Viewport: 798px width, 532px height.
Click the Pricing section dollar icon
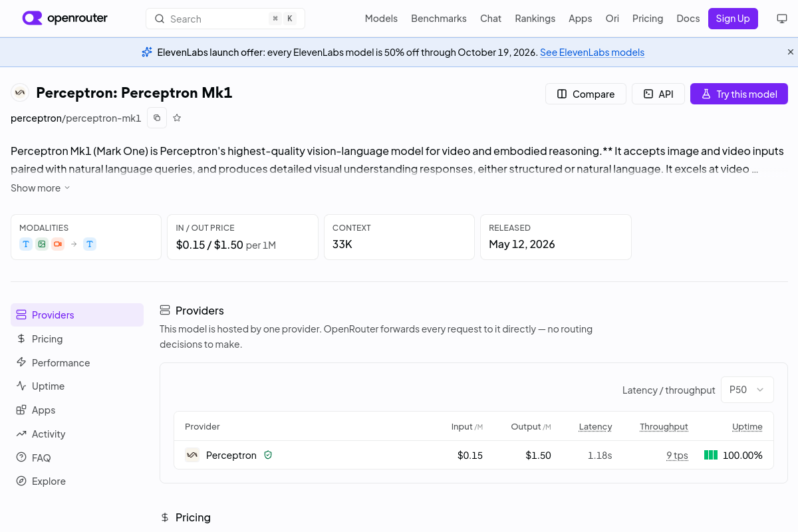click(165, 517)
